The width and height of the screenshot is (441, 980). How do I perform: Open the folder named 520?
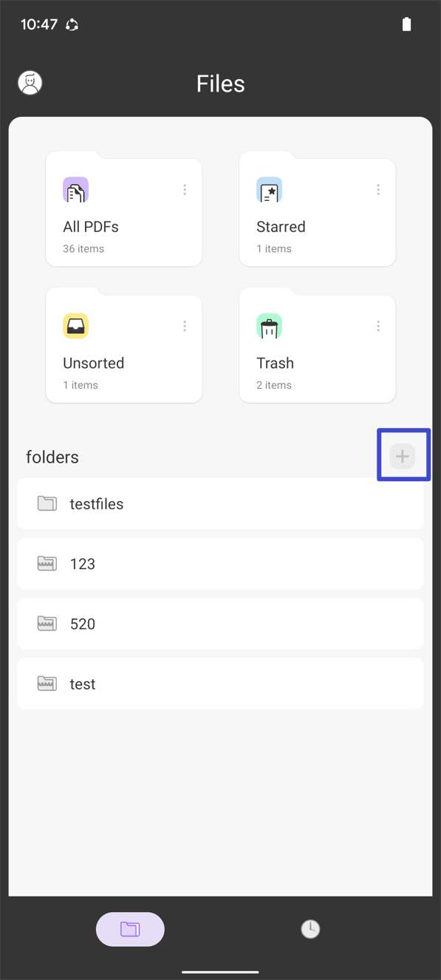click(x=220, y=623)
